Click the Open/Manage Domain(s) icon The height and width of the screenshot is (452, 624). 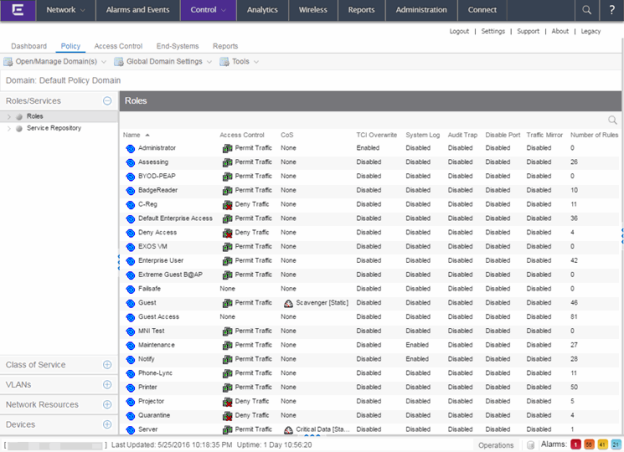coord(8,62)
